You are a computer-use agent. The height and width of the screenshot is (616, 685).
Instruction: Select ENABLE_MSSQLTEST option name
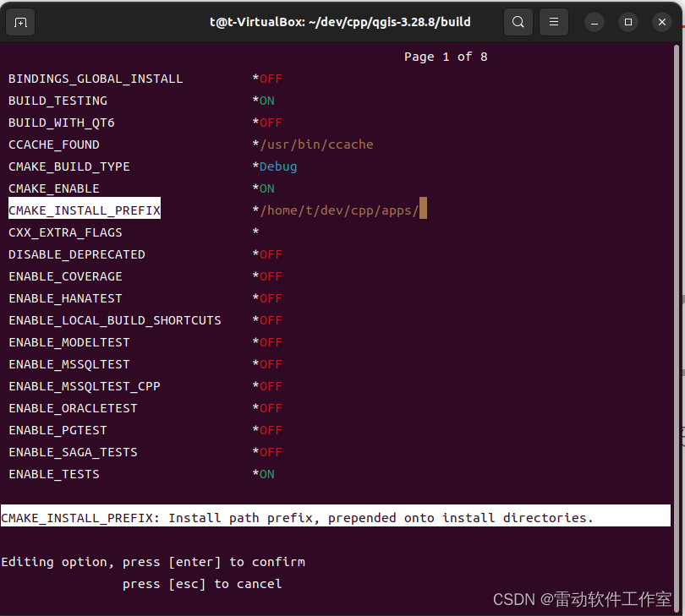coord(69,364)
